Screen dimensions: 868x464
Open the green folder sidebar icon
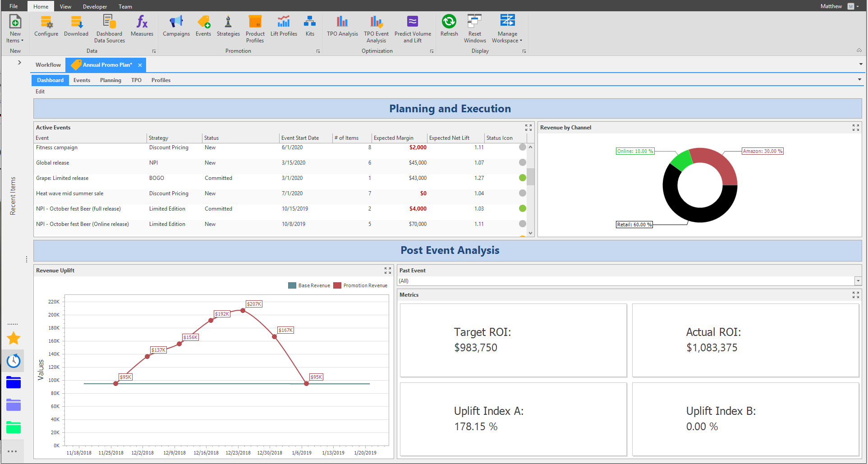click(x=14, y=427)
